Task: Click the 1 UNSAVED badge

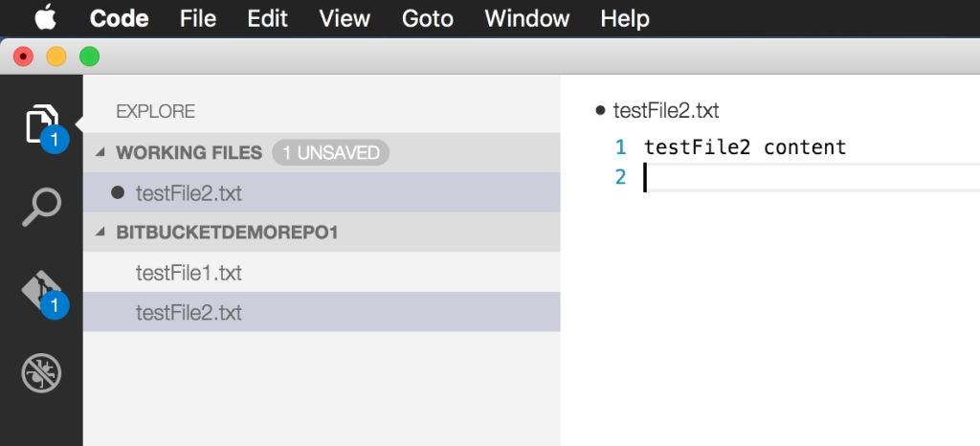Action: (330, 152)
